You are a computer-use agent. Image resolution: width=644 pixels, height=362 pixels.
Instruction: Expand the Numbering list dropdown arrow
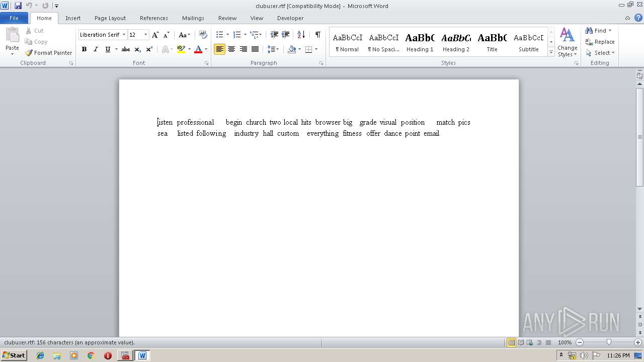coord(245,35)
